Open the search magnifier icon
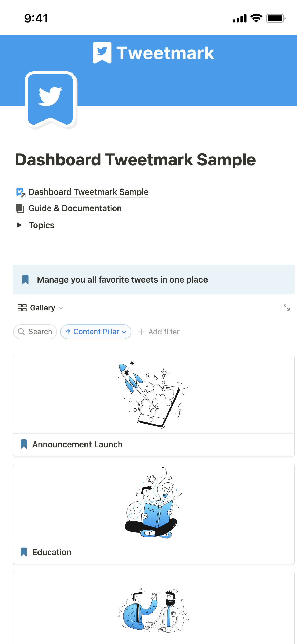The height and width of the screenshot is (644, 297). point(22,332)
